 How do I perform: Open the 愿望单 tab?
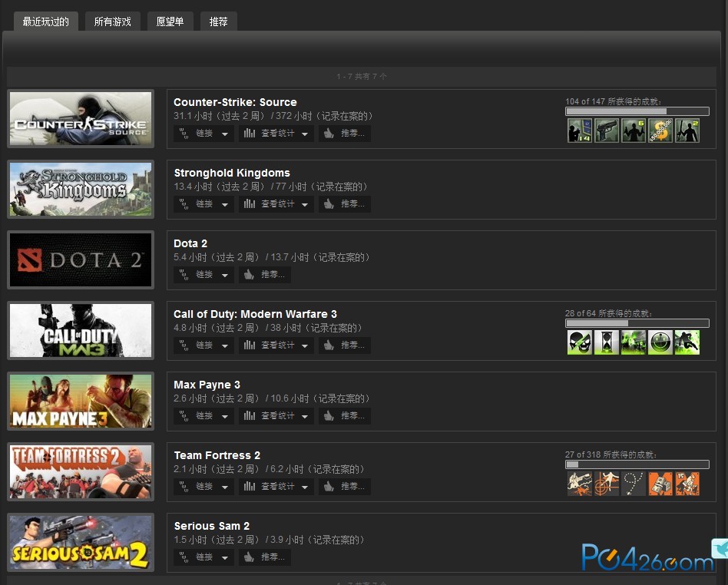pos(170,21)
